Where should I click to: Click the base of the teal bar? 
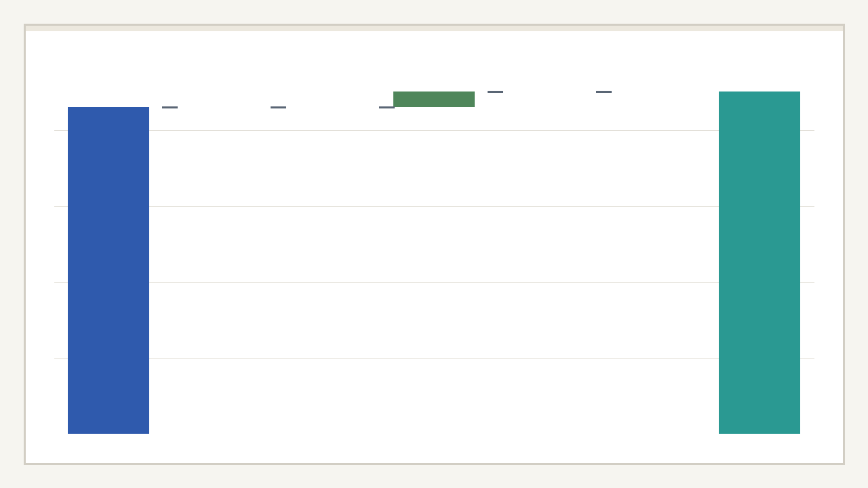point(759,432)
